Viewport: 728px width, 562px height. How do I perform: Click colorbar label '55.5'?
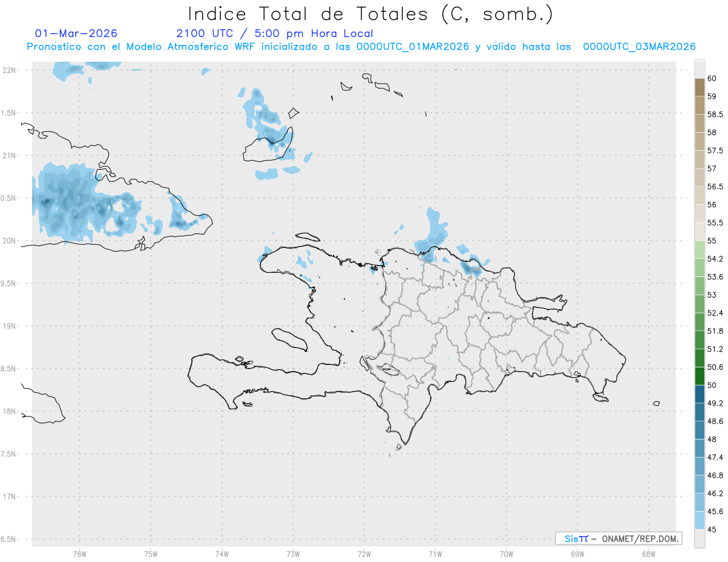click(x=715, y=222)
